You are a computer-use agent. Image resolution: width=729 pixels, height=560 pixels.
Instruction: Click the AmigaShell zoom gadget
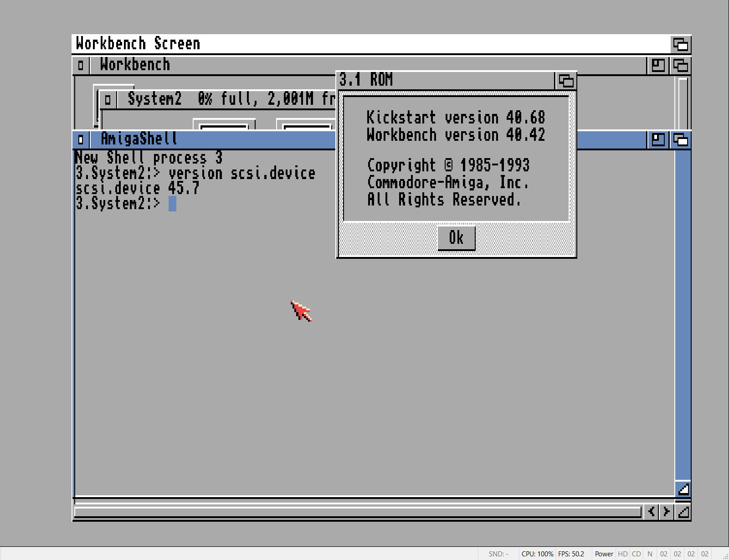tap(658, 139)
